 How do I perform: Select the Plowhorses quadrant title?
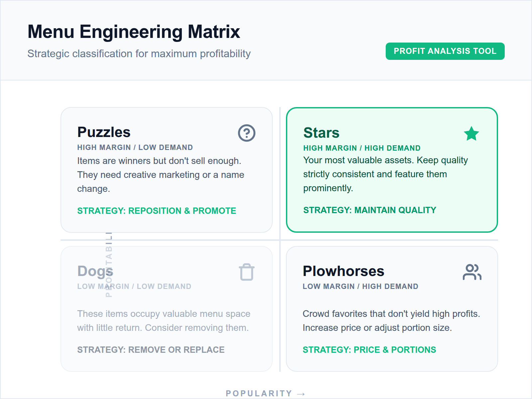(343, 271)
